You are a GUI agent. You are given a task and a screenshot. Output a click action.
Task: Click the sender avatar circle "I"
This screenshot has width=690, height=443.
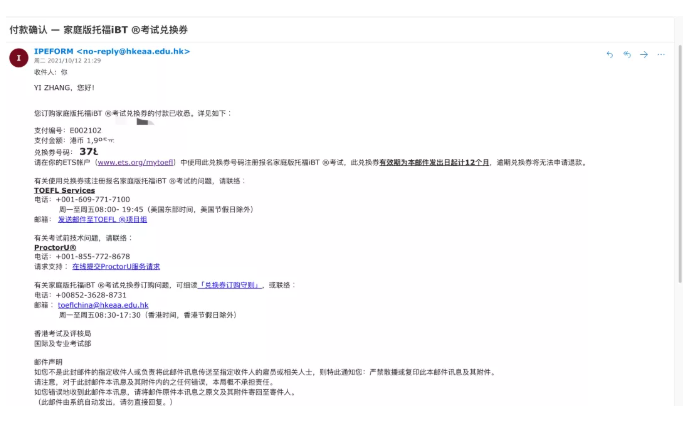click(17, 58)
